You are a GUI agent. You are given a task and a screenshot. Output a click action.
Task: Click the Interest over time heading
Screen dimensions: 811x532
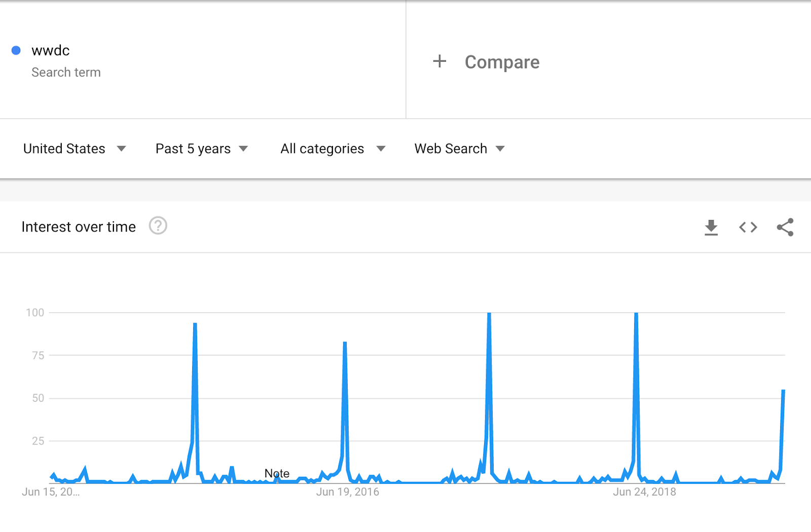point(79,227)
